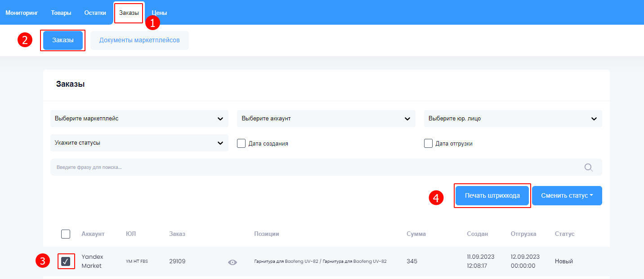Open the Выберите маркетплейс dropdown
The width and height of the screenshot is (644, 279).
coord(139,119)
